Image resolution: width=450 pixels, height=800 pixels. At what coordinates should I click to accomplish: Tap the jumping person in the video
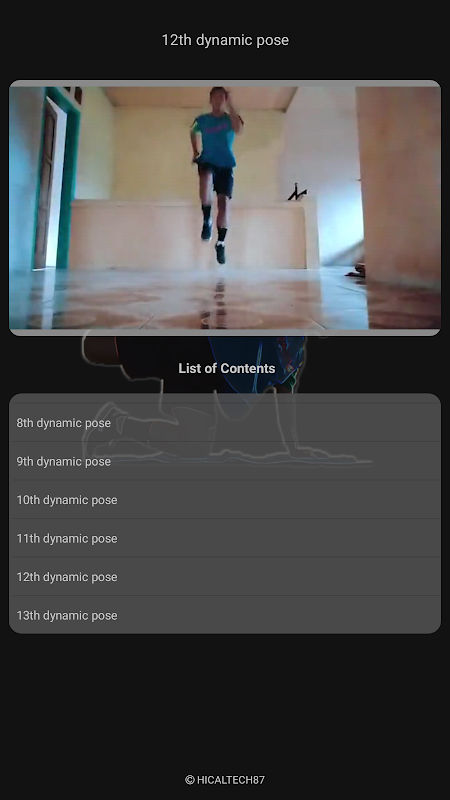click(x=217, y=173)
